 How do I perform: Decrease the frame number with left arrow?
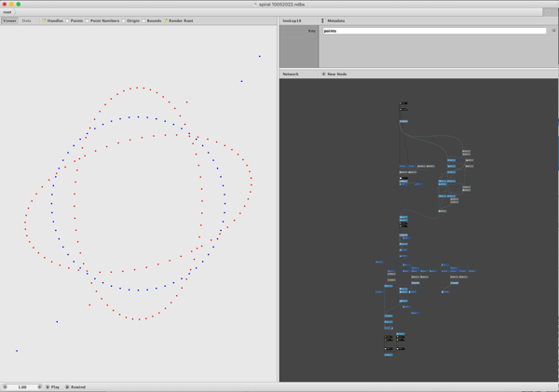5,387
